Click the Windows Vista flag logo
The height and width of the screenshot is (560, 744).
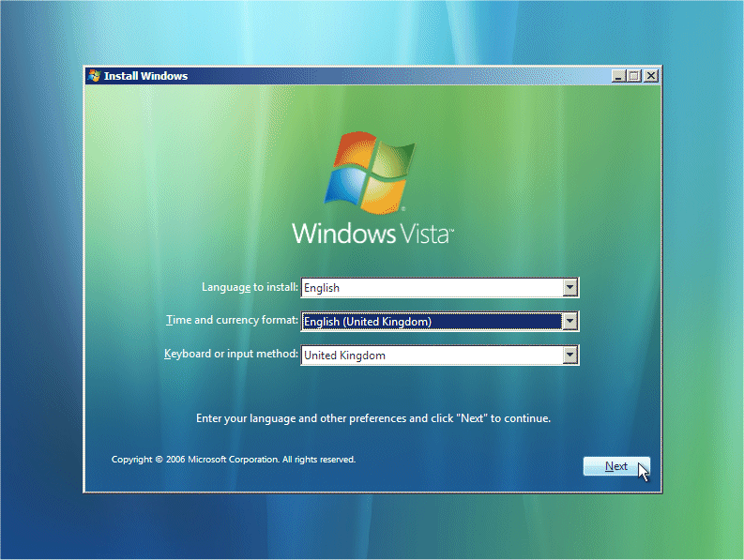point(370,173)
